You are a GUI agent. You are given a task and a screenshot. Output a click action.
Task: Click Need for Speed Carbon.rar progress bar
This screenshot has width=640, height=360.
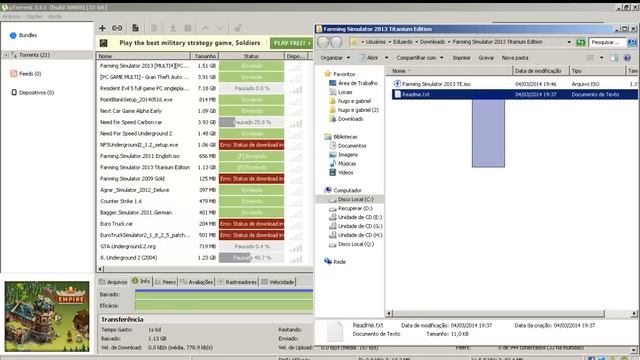(x=251, y=122)
